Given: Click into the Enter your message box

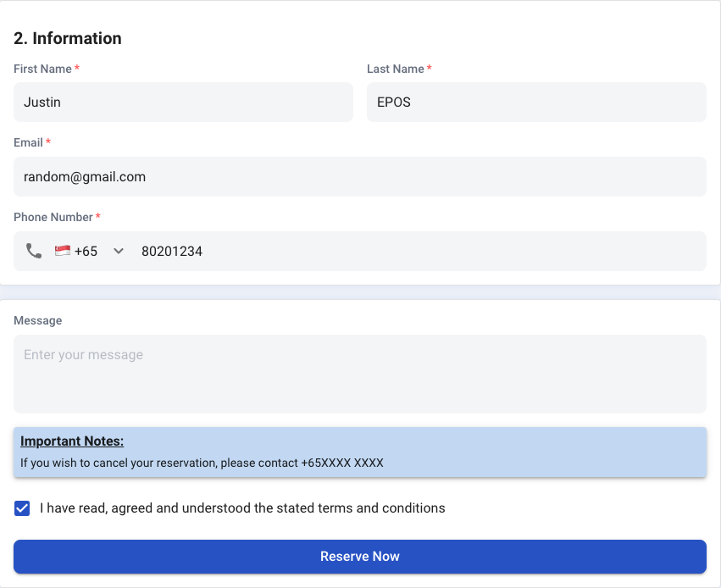Looking at the screenshot, I should click(360, 374).
